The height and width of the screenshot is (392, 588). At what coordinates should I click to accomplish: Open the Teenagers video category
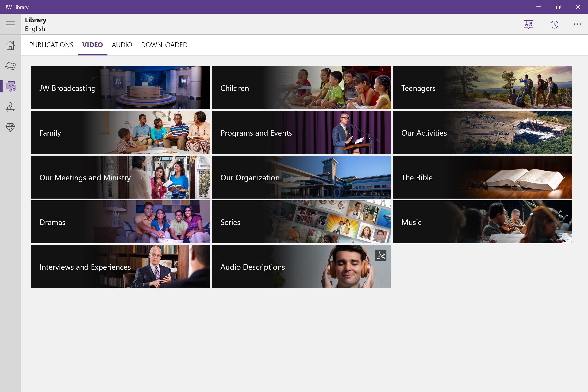point(482,88)
